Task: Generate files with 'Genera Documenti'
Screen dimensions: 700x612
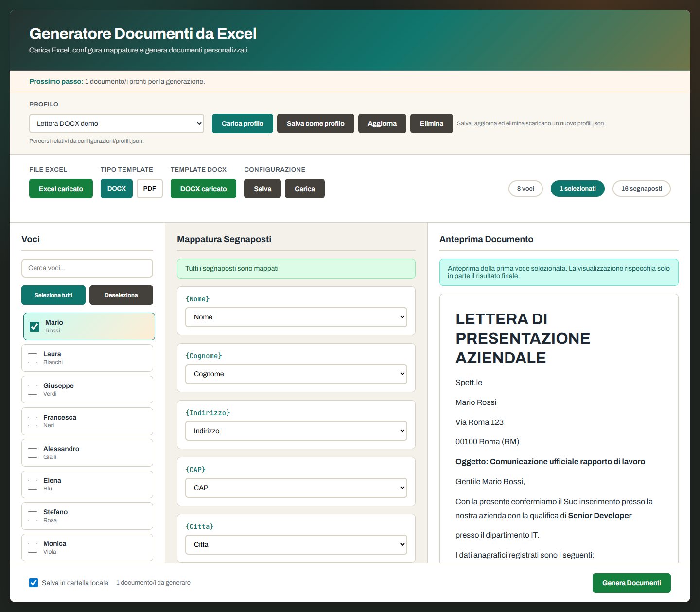Action: (x=631, y=583)
